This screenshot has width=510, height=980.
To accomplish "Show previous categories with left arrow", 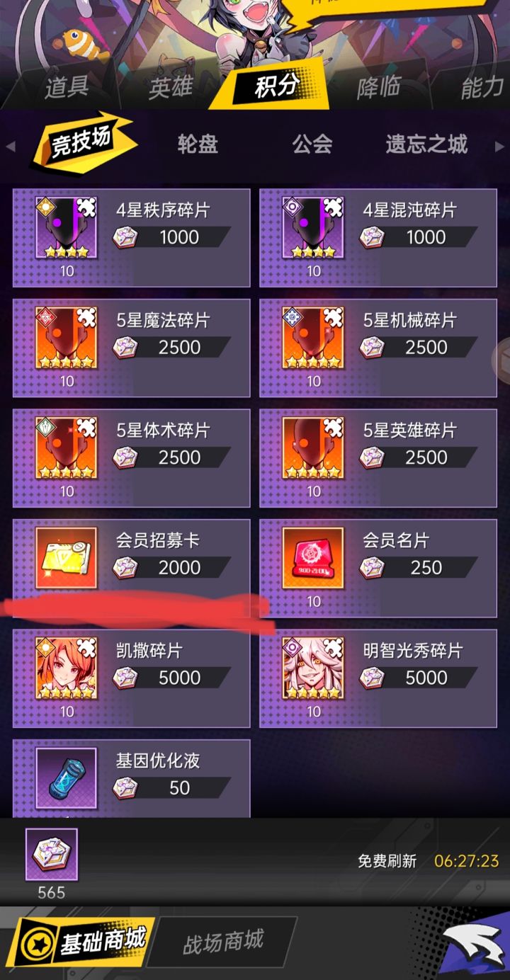I will [10, 146].
